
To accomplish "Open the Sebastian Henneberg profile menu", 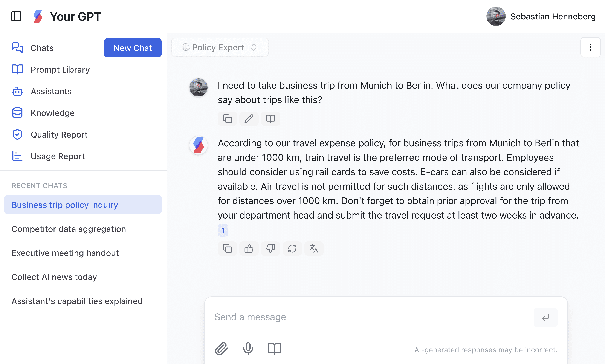I will pyautogui.click(x=541, y=16).
